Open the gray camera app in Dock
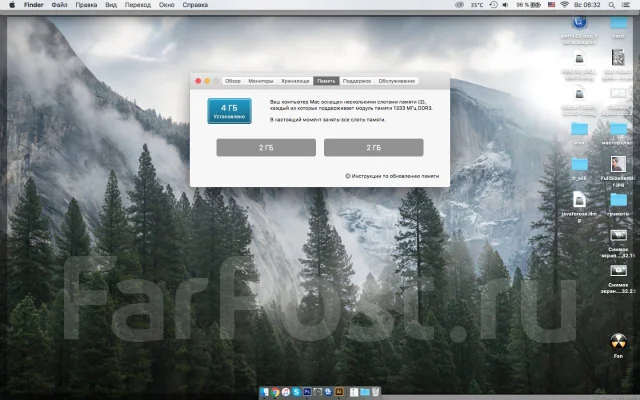 [x=318, y=392]
